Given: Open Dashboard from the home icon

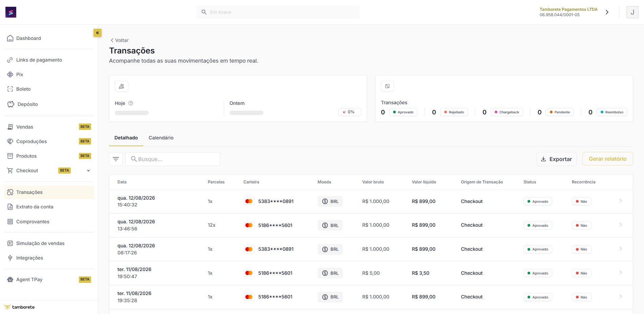Looking at the screenshot, I should 10,38.
